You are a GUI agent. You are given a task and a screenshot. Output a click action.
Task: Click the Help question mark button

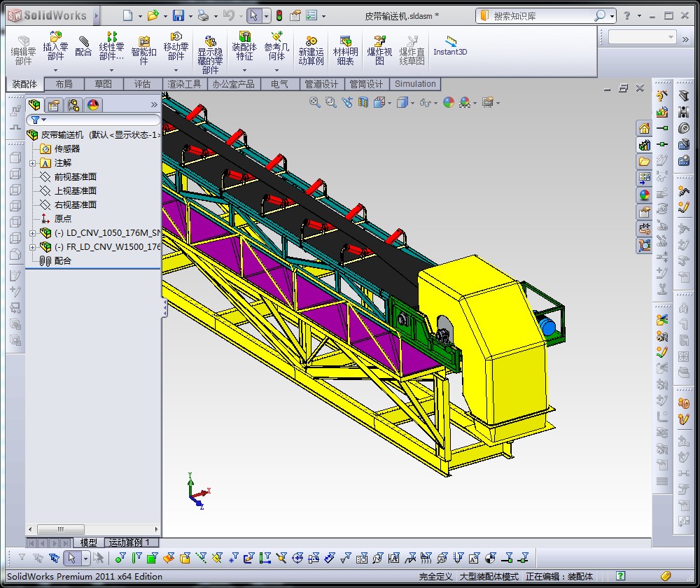(x=626, y=15)
